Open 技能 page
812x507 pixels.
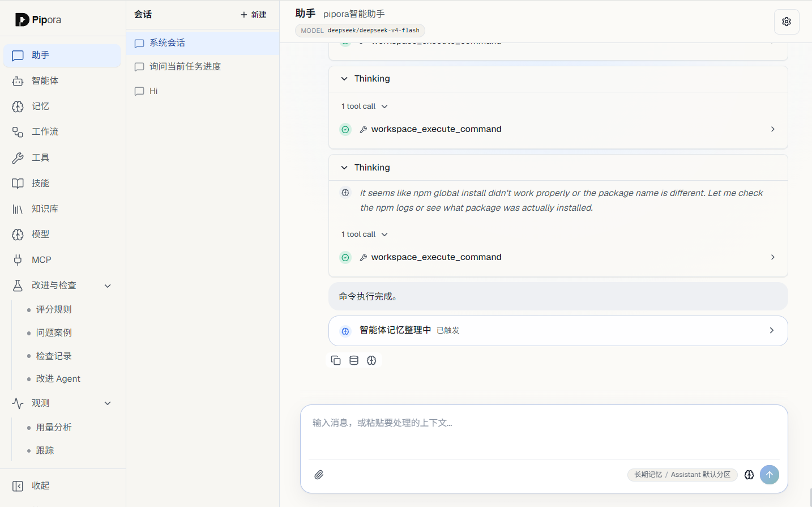point(62,184)
